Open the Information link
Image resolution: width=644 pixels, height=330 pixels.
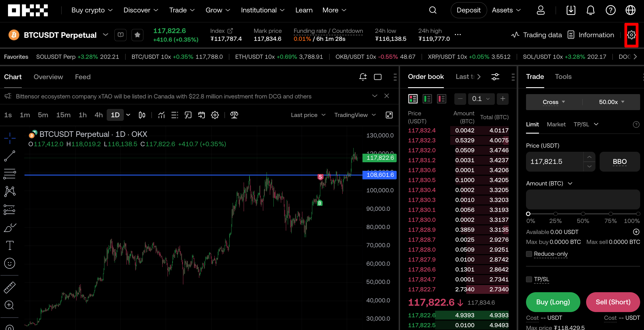coord(591,35)
